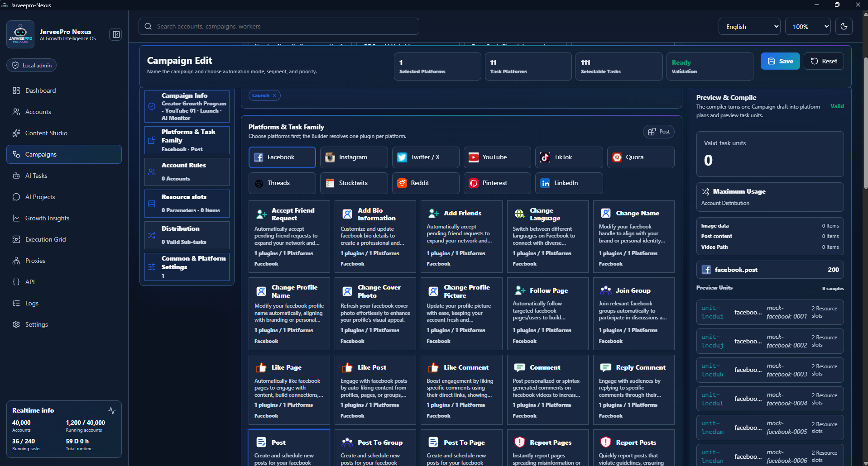Choose the Like Post thumbs-up icon
Viewport: 868px width, 466px height.
(347, 367)
